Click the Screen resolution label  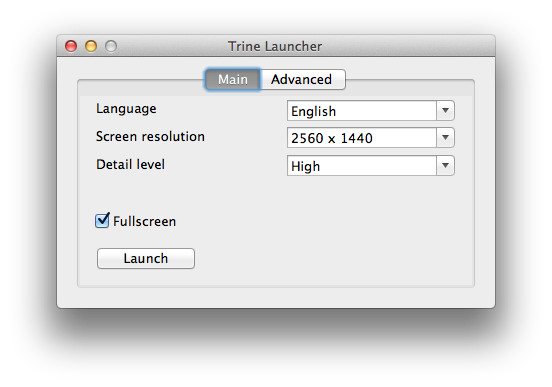(150, 137)
